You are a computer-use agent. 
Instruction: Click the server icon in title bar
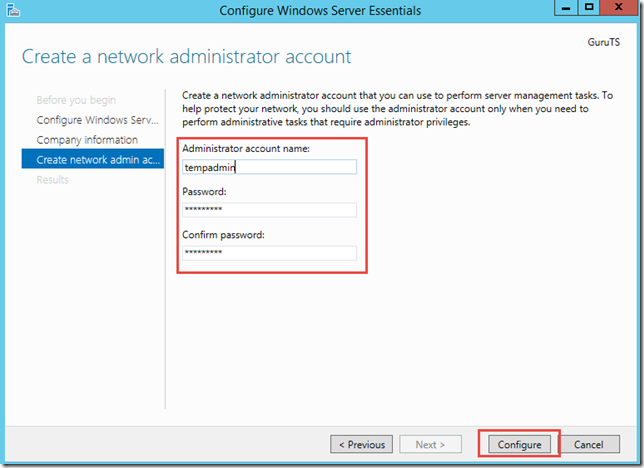(13, 10)
